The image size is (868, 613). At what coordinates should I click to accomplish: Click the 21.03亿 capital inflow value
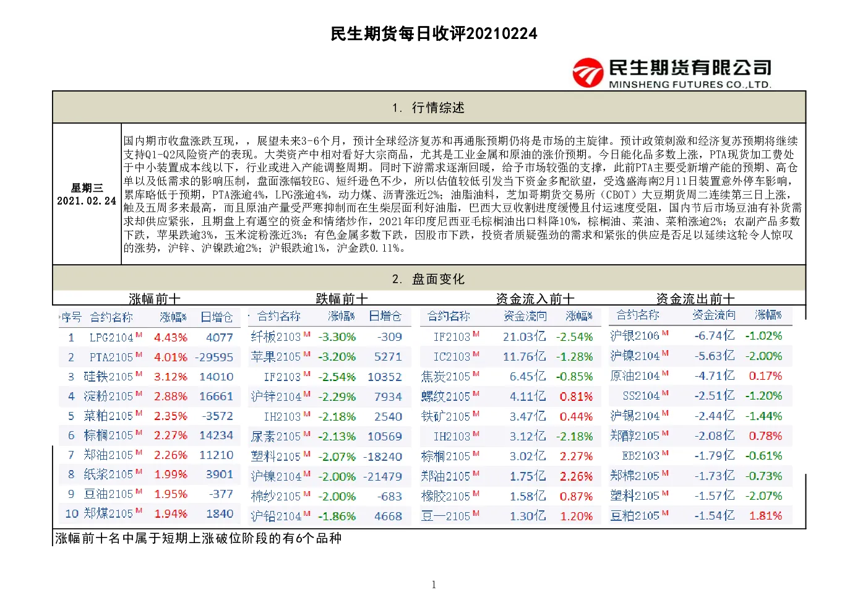click(524, 337)
